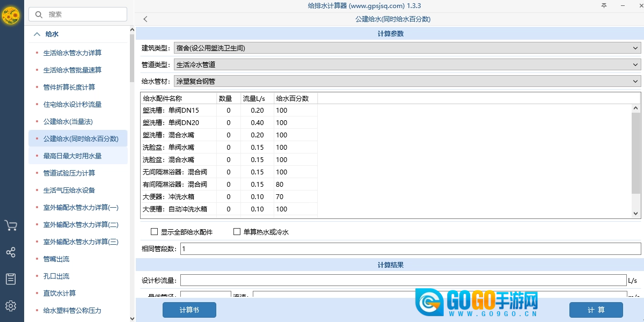Image resolution: width=644 pixels, height=322 pixels.
Task: Click the pin window icon in title bar
Action: [604, 6]
